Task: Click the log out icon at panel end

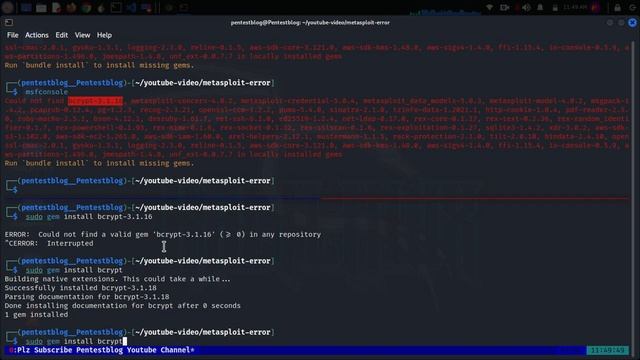Action: [633, 7]
